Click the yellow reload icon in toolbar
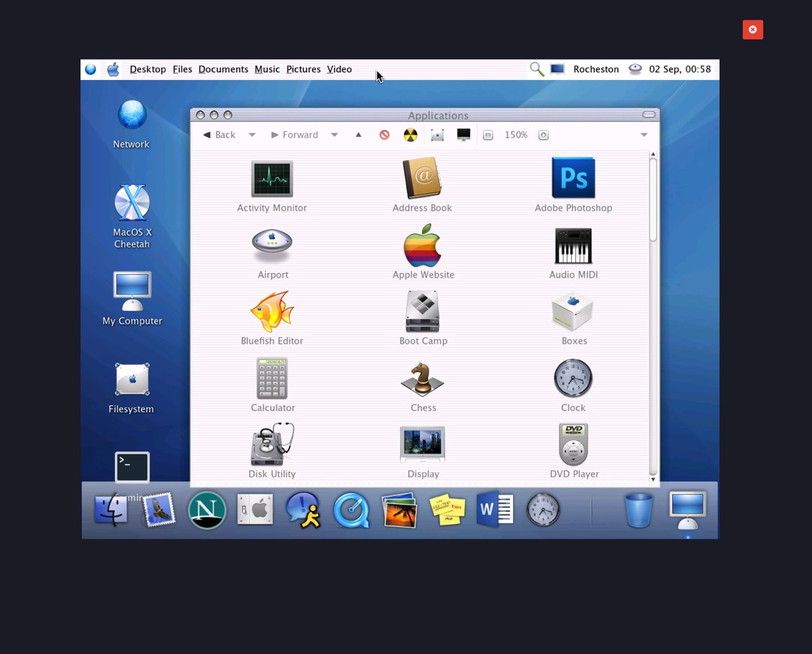The width and height of the screenshot is (812, 654). pyautogui.click(x=411, y=135)
